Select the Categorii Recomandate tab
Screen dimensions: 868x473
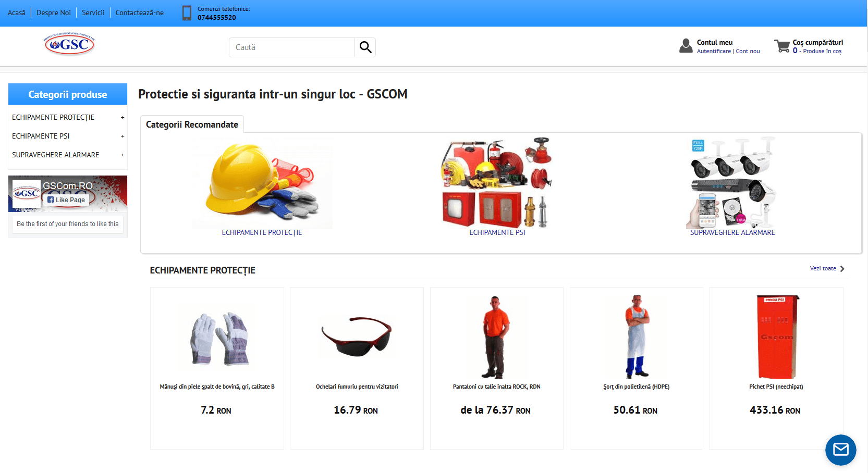point(192,125)
